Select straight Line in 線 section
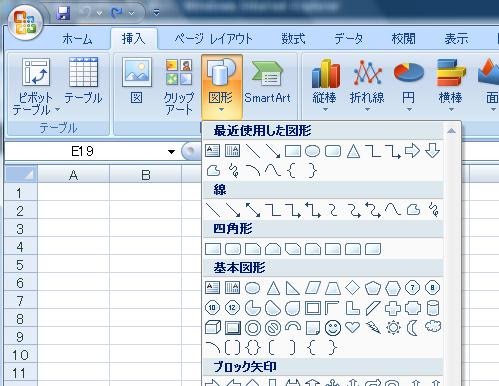The width and height of the screenshot is (499, 386). pyautogui.click(x=213, y=210)
